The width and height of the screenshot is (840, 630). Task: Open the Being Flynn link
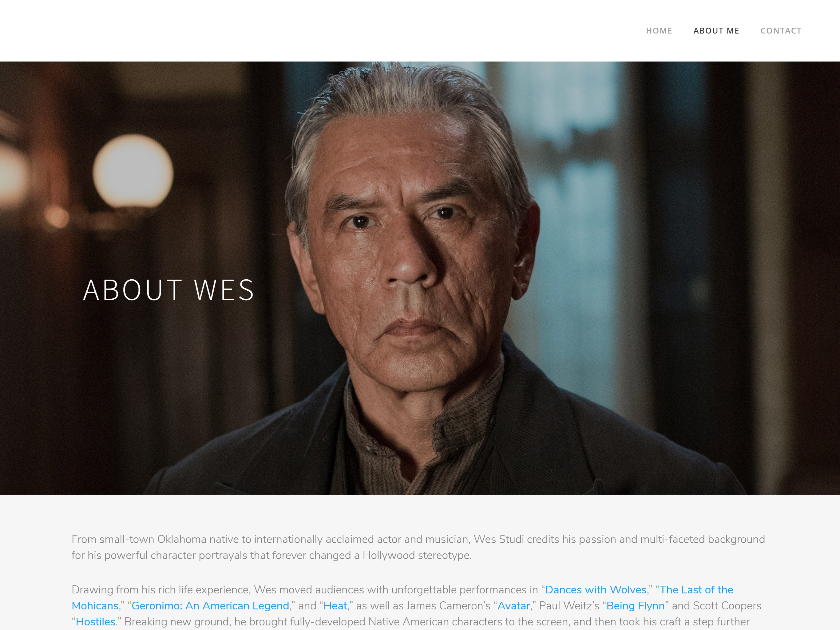pyautogui.click(x=635, y=606)
